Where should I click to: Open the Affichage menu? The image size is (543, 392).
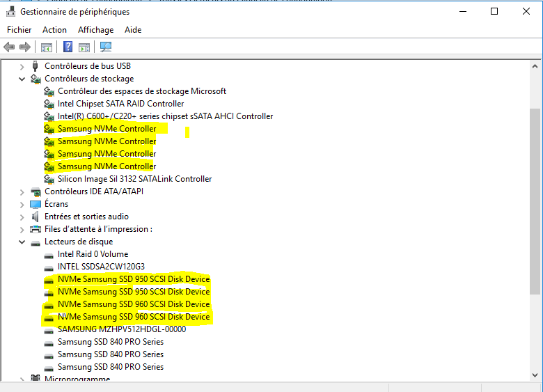[95, 30]
